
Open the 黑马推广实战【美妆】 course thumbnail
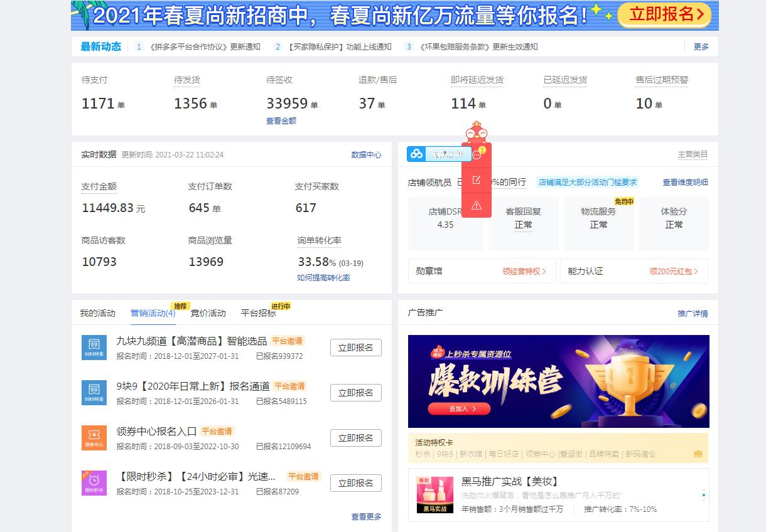pyautogui.click(x=434, y=496)
